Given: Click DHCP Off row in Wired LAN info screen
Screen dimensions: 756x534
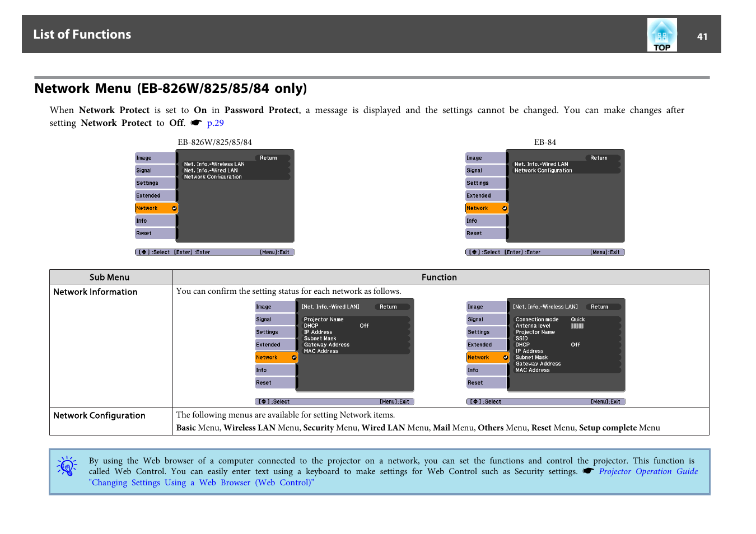Looking at the screenshot, I should (x=356, y=326).
